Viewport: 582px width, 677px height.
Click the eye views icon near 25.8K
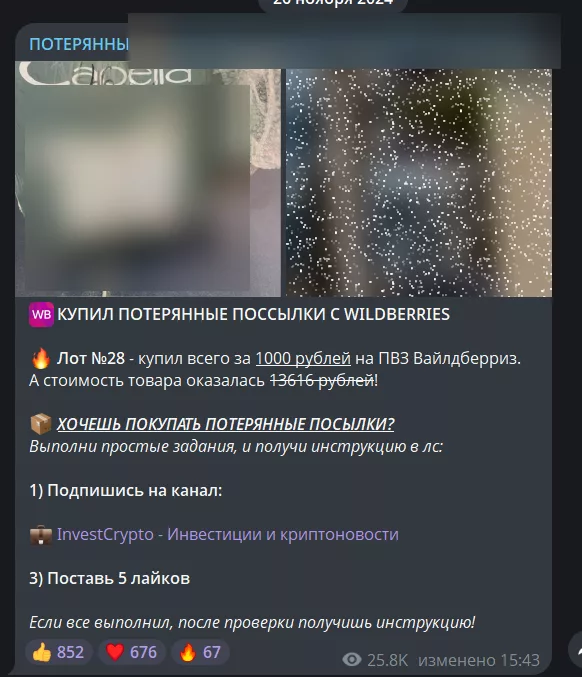click(352, 659)
